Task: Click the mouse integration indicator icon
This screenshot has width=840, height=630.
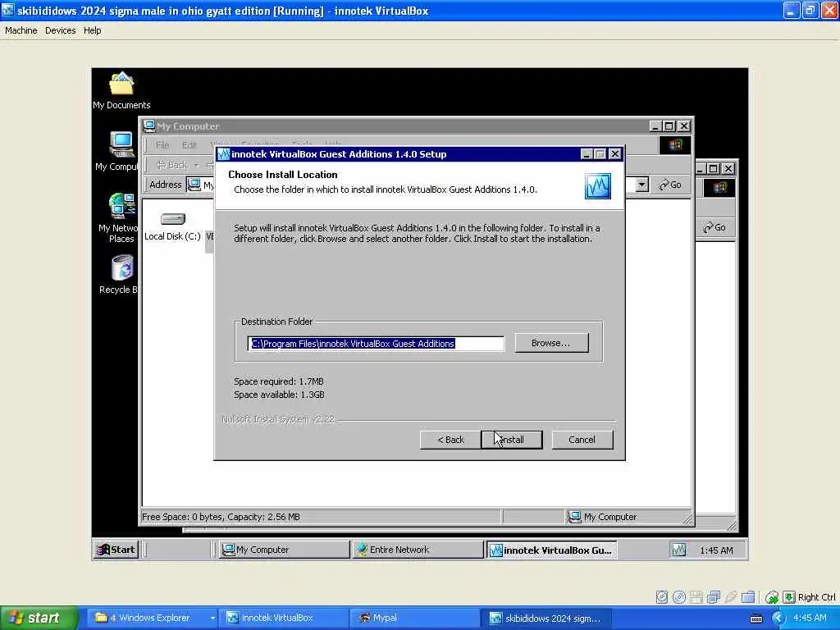Action: (771, 597)
